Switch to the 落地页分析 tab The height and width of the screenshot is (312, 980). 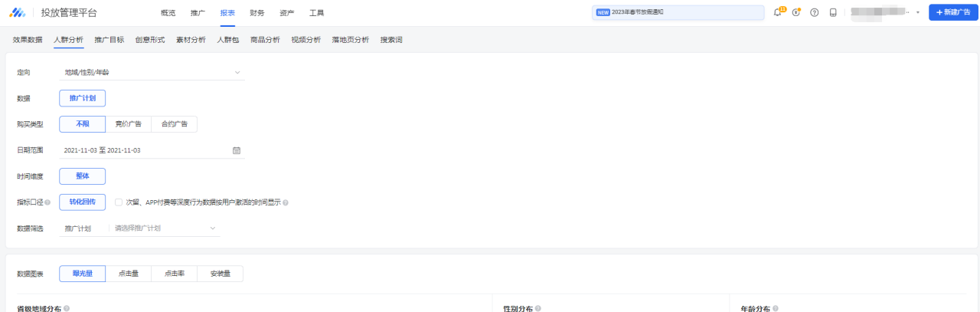(x=351, y=39)
